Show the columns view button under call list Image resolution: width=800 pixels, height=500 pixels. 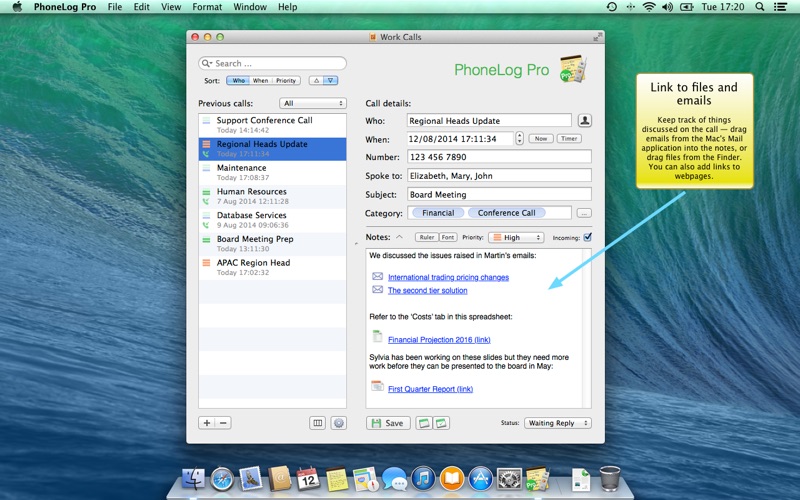click(x=317, y=423)
